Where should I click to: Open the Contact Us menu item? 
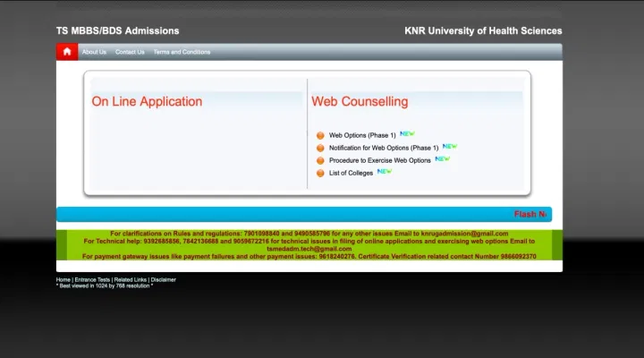pyautogui.click(x=130, y=52)
